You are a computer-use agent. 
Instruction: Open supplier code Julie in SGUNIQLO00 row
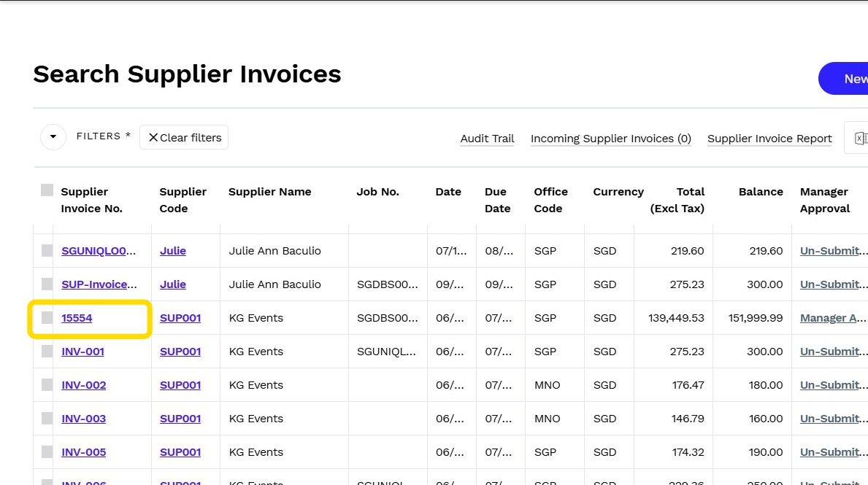pos(173,250)
